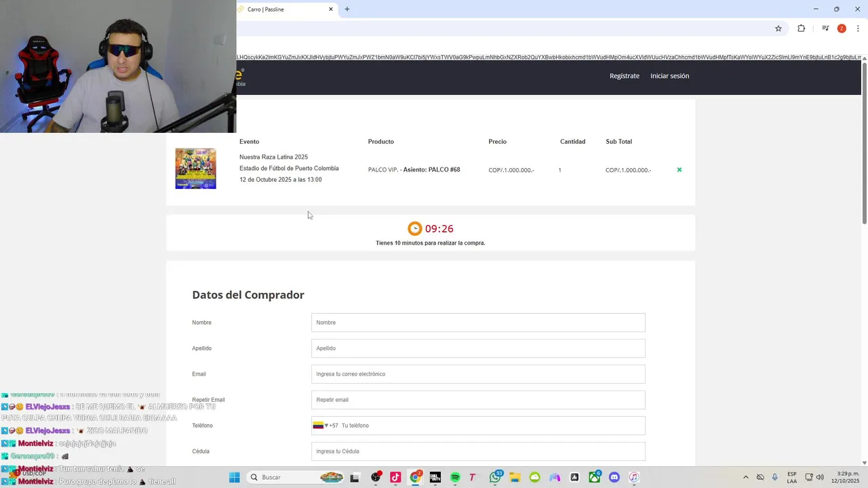Open the Chrome three-dot menu

click(858, 28)
